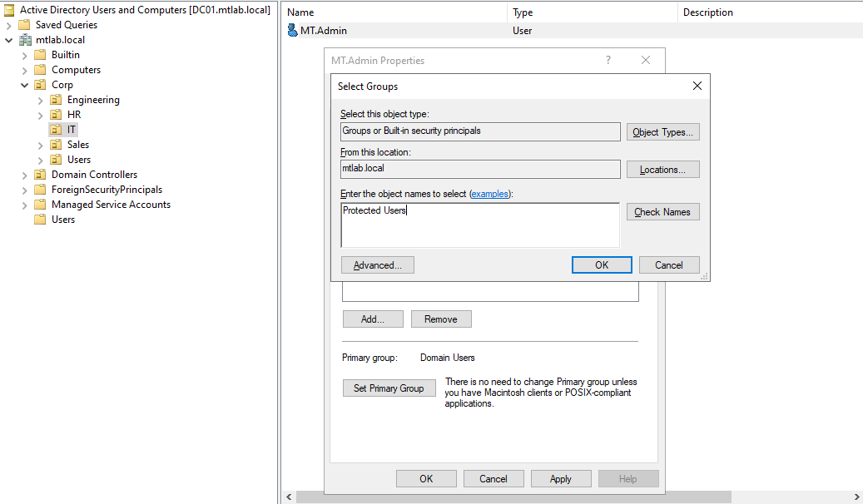
Task: Click the Managed Service Accounts folder icon
Action: tap(40, 204)
